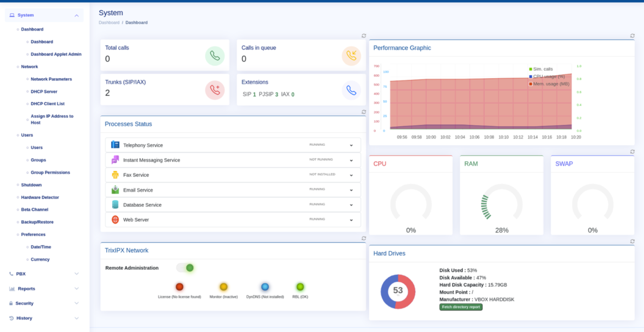Click the red Trunks phone icon
This screenshot has height=332, width=644.
[215, 90]
